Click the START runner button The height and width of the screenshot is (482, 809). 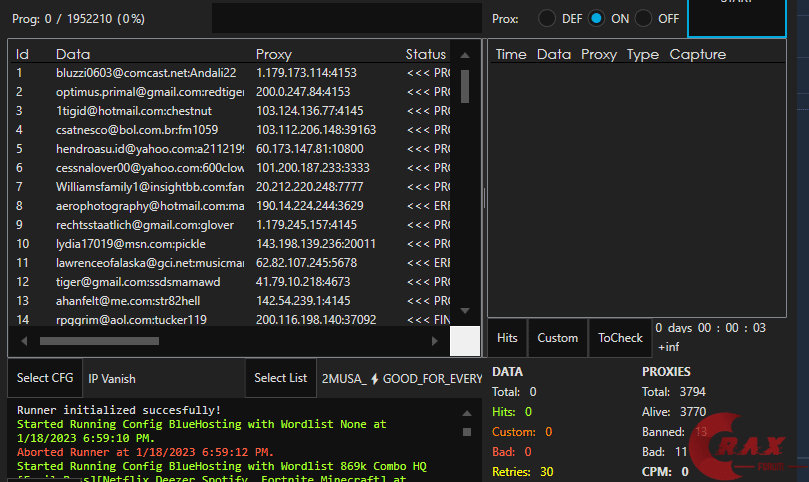coord(737,17)
